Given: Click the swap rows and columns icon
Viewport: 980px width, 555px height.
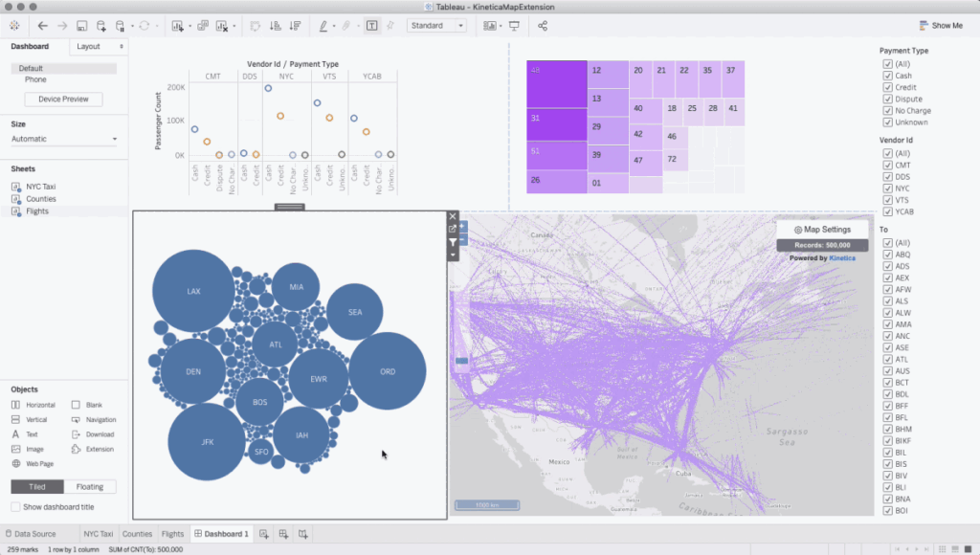Looking at the screenshot, I should [x=255, y=26].
